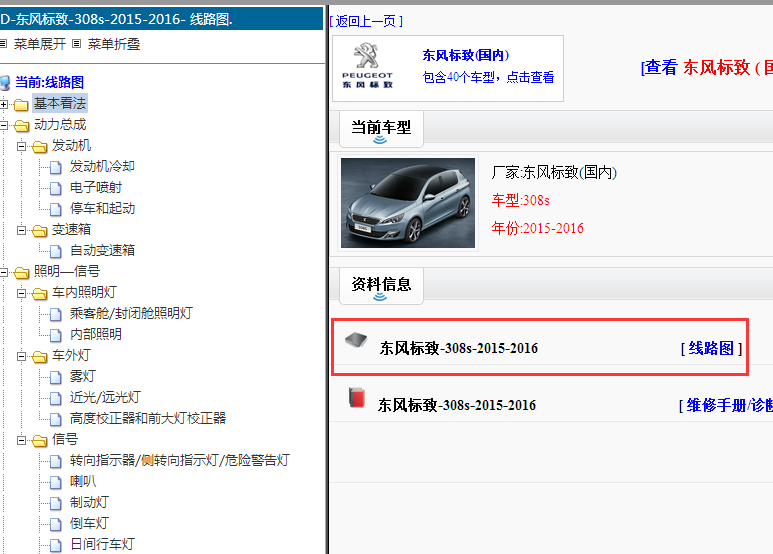Click the 年份:2015-2016 text

pyautogui.click(x=537, y=228)
